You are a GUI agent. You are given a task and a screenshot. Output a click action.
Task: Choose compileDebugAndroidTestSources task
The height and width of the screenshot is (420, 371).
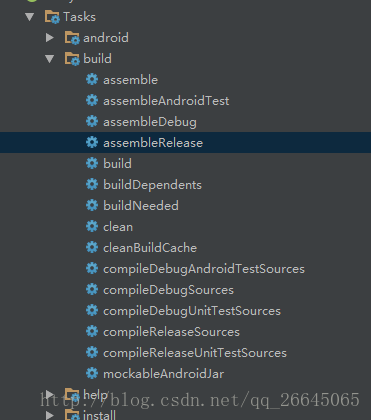click(204, 269)
